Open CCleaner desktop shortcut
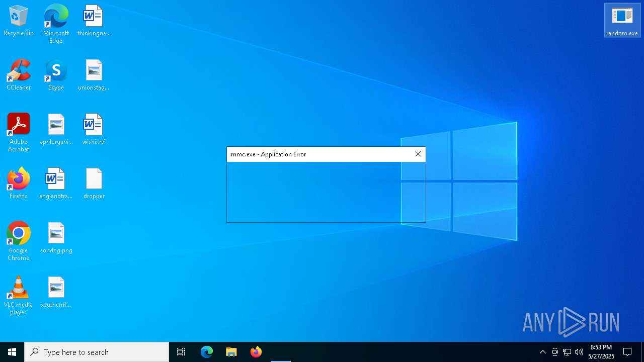Screen dimensions: 644x362 (x=19, y=75)
